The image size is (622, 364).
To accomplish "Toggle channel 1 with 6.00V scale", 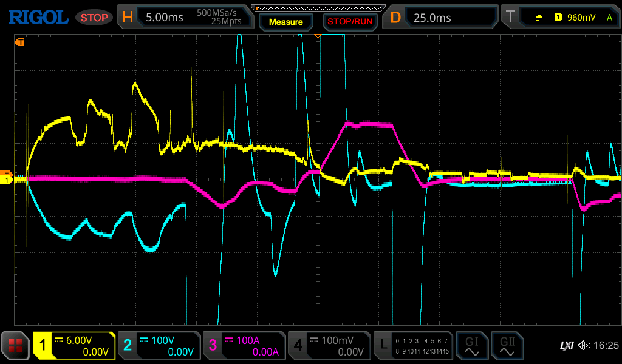I will (74, 346).
